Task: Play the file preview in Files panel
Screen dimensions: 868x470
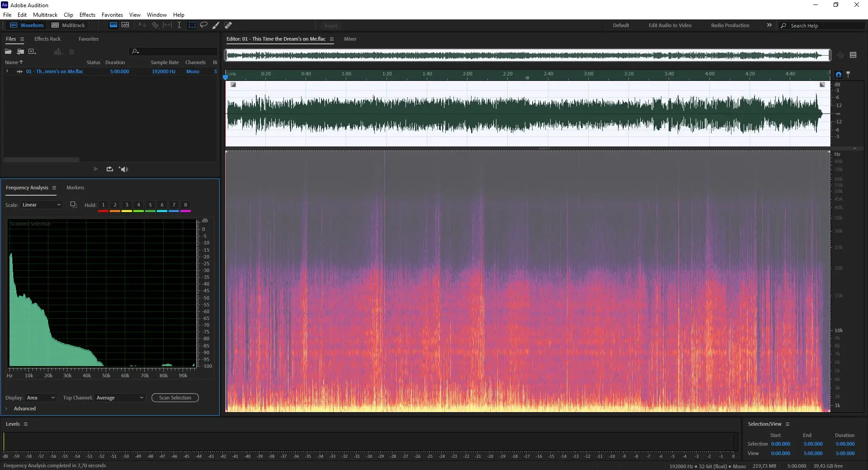Action: (x=96, y=169)
